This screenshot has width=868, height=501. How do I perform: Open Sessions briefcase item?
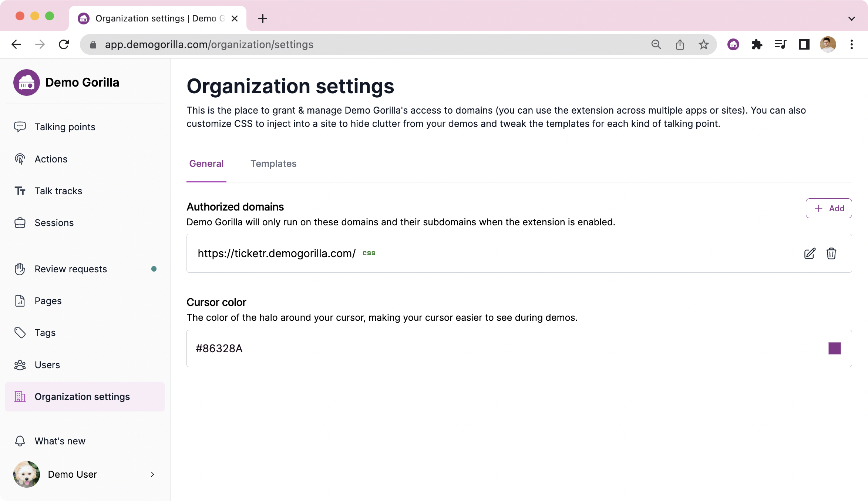[54, 223]
